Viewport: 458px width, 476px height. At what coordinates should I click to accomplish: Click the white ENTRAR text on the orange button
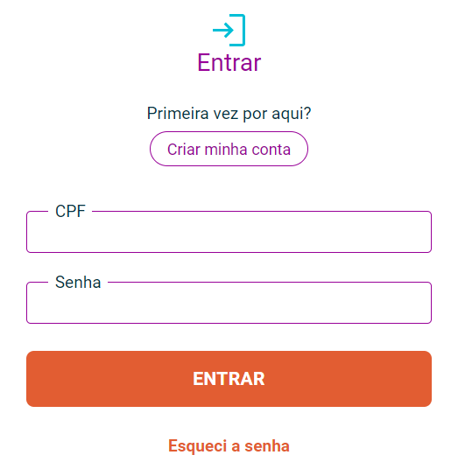click(x=229, y=379)
